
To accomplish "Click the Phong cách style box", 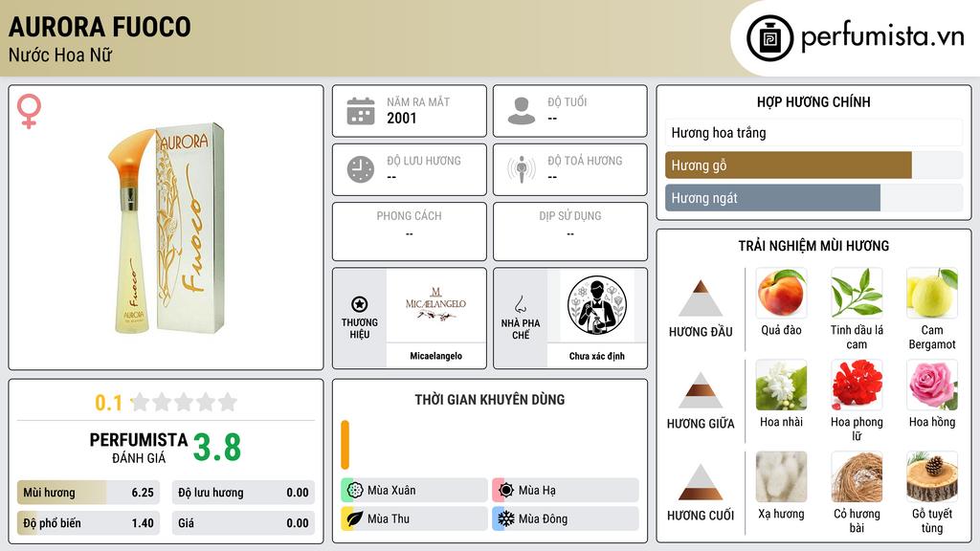I will click(410, 231).
